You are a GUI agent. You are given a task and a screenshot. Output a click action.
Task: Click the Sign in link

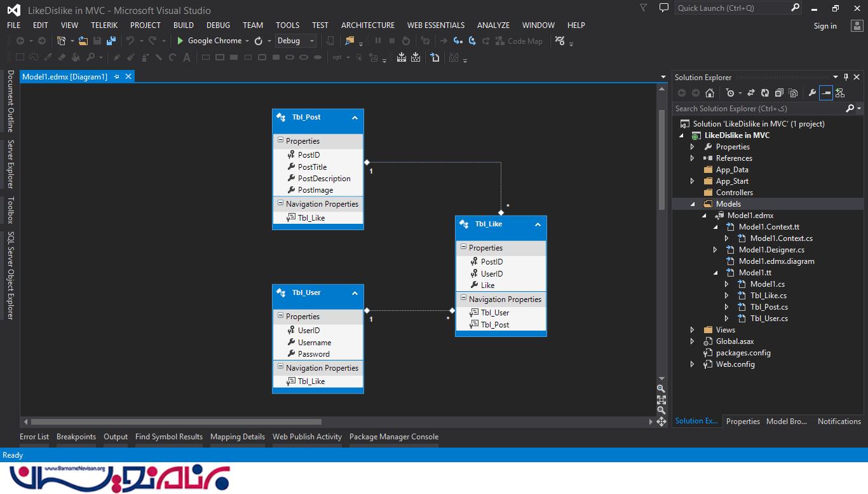(825, 26)
